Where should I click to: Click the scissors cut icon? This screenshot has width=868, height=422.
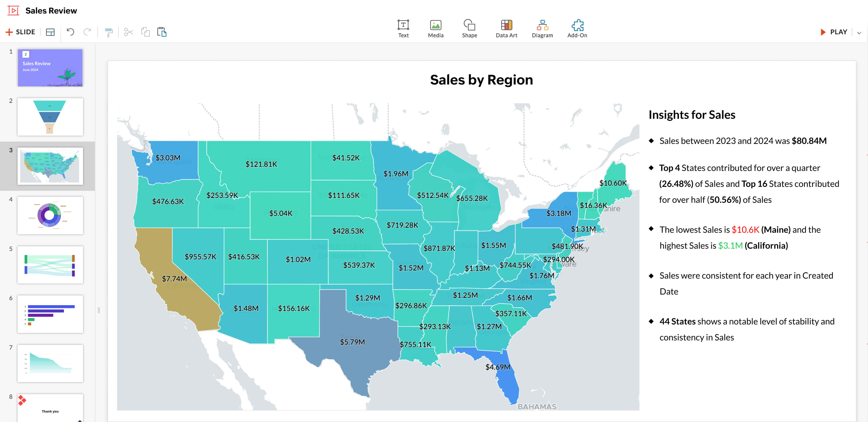(x=128, y=32)
